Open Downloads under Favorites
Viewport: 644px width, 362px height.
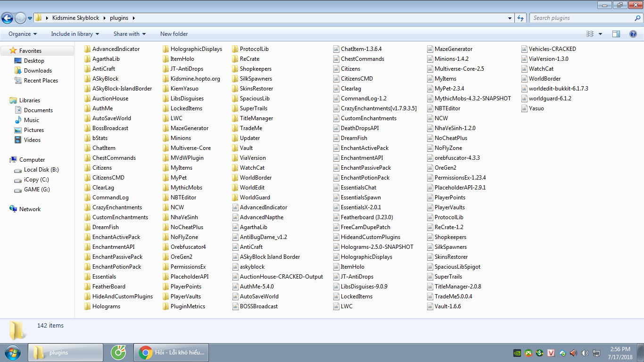38,71
